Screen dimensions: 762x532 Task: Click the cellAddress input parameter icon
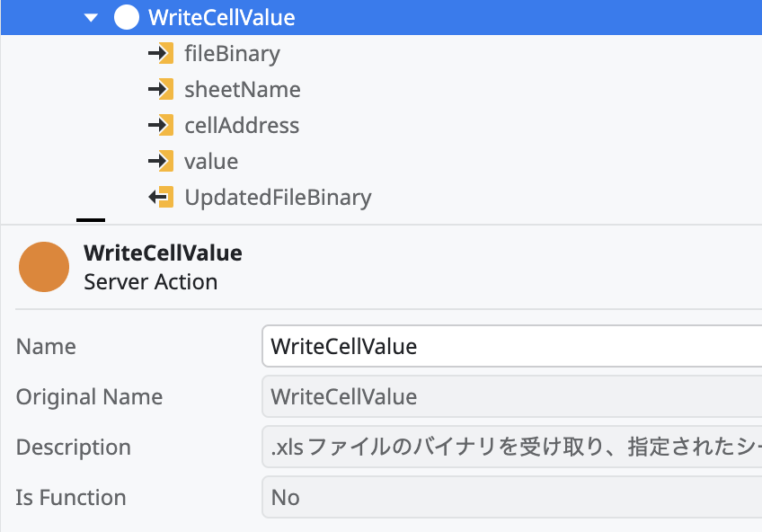tap(162, 125)
